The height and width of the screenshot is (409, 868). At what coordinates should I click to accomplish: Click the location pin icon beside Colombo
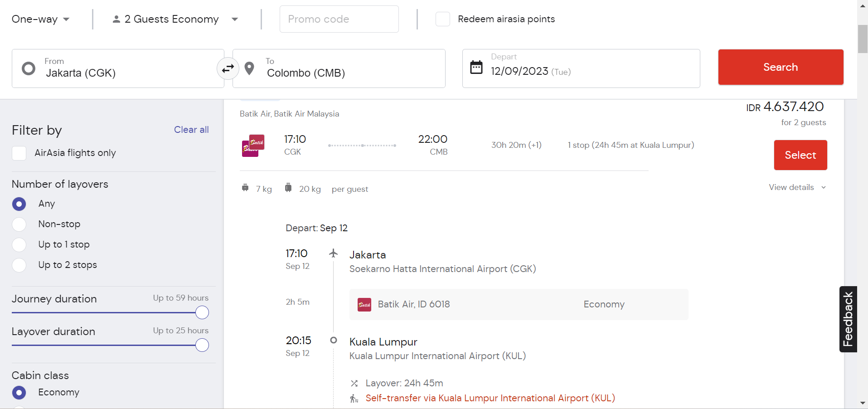coord(249,68)
